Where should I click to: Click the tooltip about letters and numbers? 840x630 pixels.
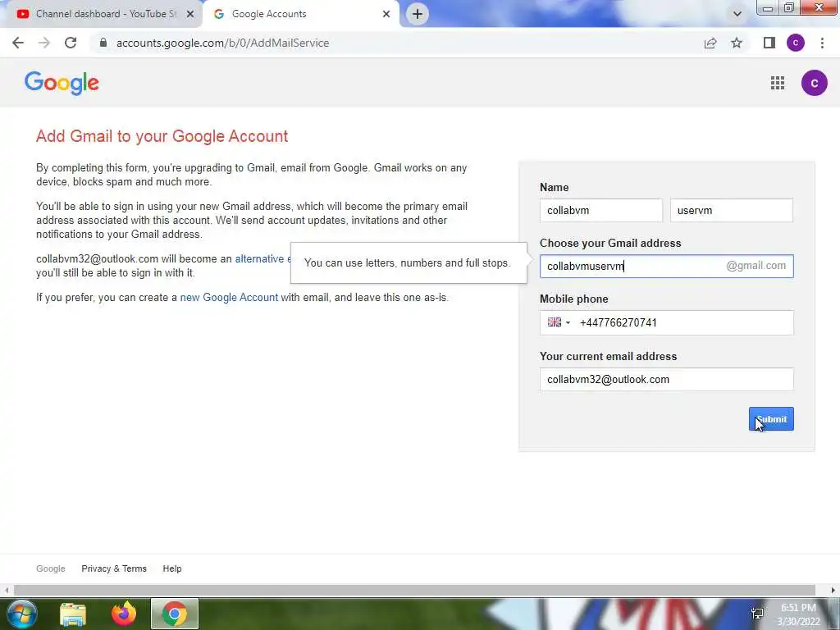point(409,263)
